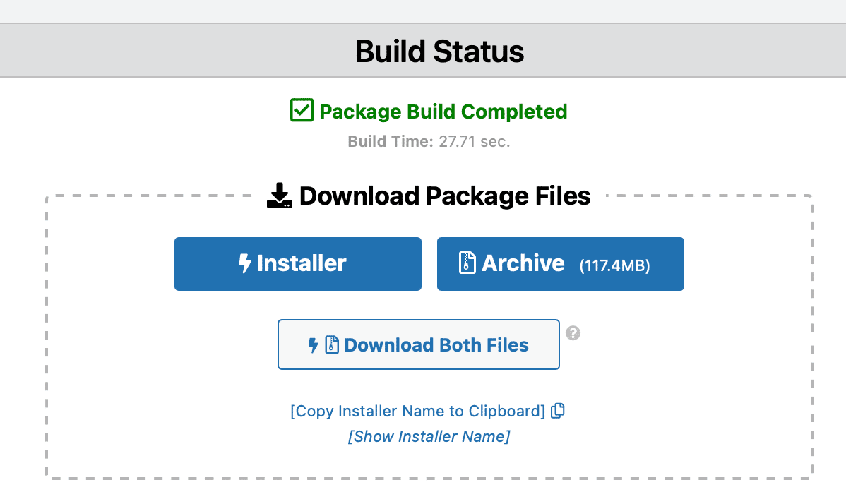The width and height of the screenshot is (846, 504).
Task: Click the green build completed checkmark icon
Action: point(302,111)
